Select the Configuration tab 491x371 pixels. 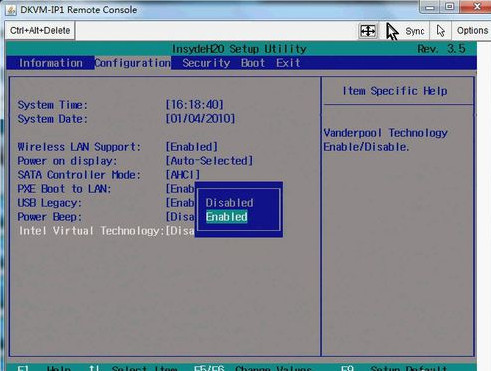(133, 63)
